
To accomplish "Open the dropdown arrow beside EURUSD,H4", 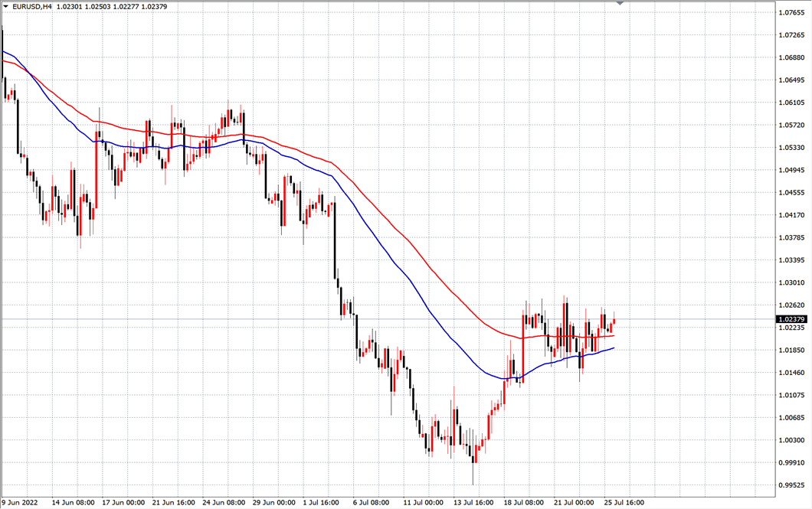I will pos(5,7).
